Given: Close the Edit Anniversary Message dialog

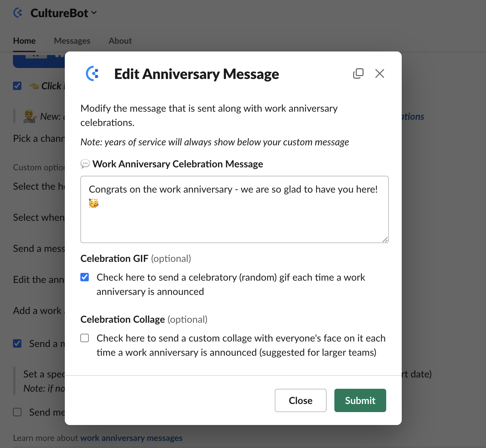Looking at the screenshot, I should [380, 73].
